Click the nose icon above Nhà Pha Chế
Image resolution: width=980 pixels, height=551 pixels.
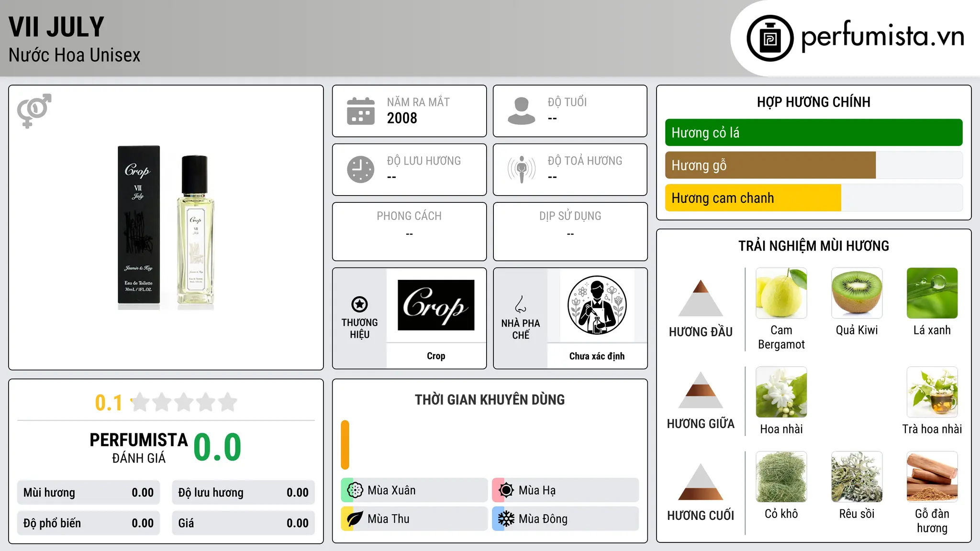coord(521,304)
